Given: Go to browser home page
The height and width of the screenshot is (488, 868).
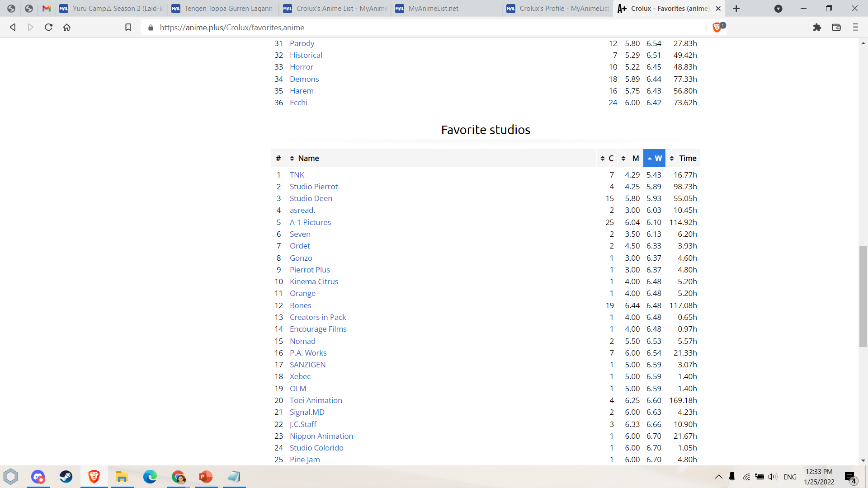Looking at the screenshot, I should pos(67,28).
